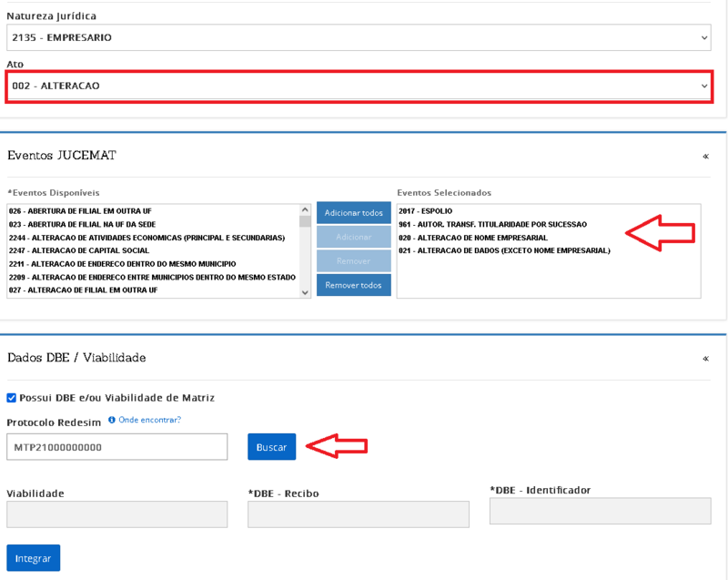Click the Eventos Disponíveis scrollbar down arrow

[305, 292]
